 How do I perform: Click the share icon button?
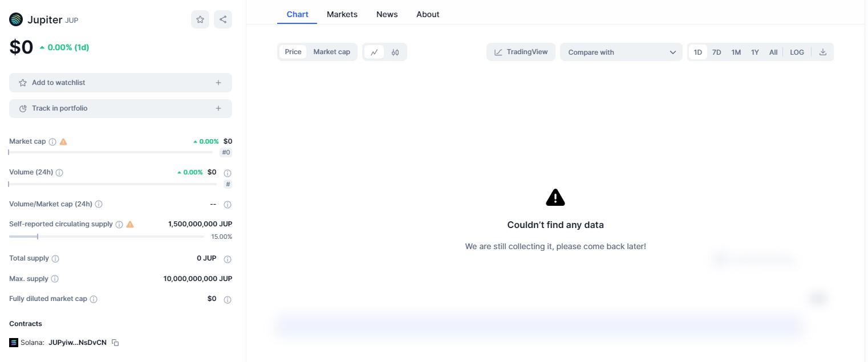(x=223, y=19)
